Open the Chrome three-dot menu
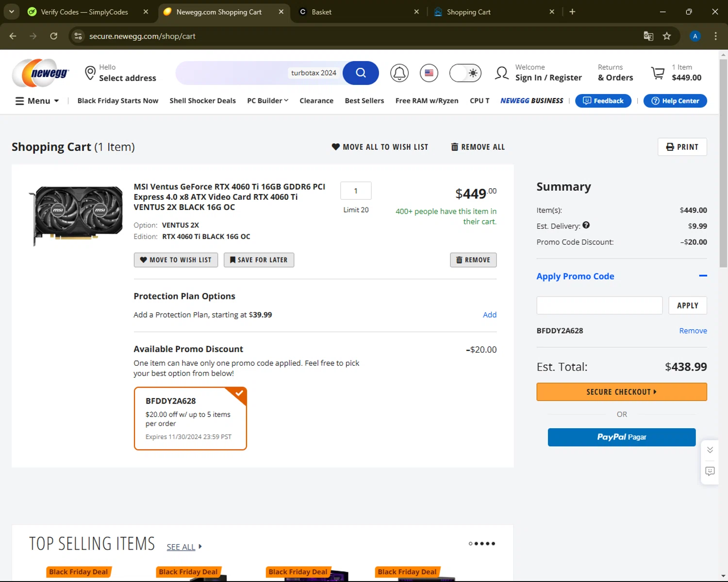The image size is (728, 582). point(715,36)
